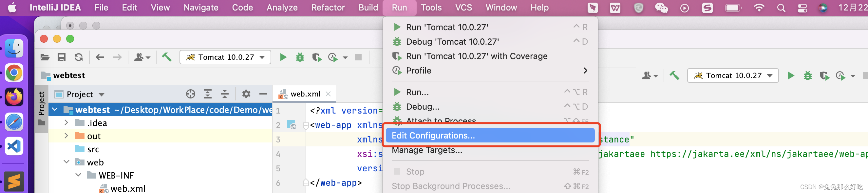Navigate back with the left arrow icon

point(100,57)
